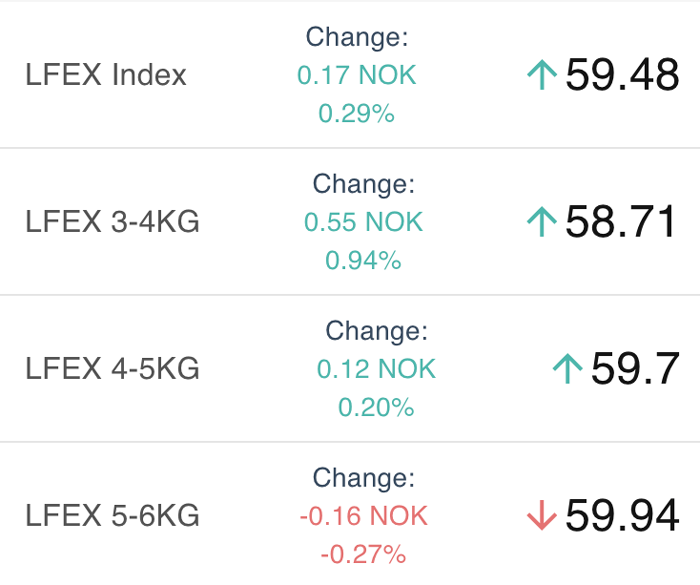Click the green up arrow beside 59.48
This screenshot has height=585, width=700.
click(x=542, y=75)
